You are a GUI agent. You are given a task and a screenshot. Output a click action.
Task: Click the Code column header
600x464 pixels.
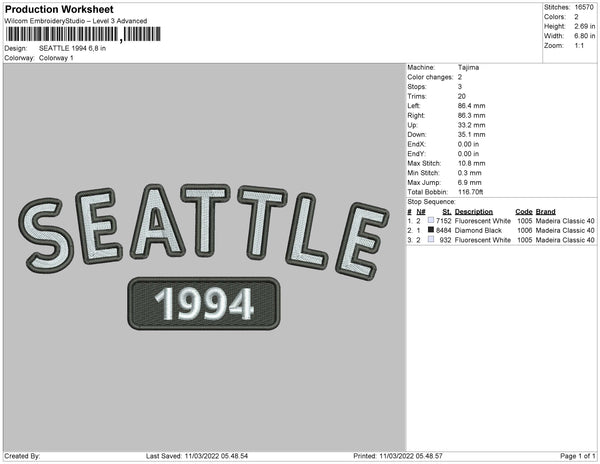(x=523, y=212)
